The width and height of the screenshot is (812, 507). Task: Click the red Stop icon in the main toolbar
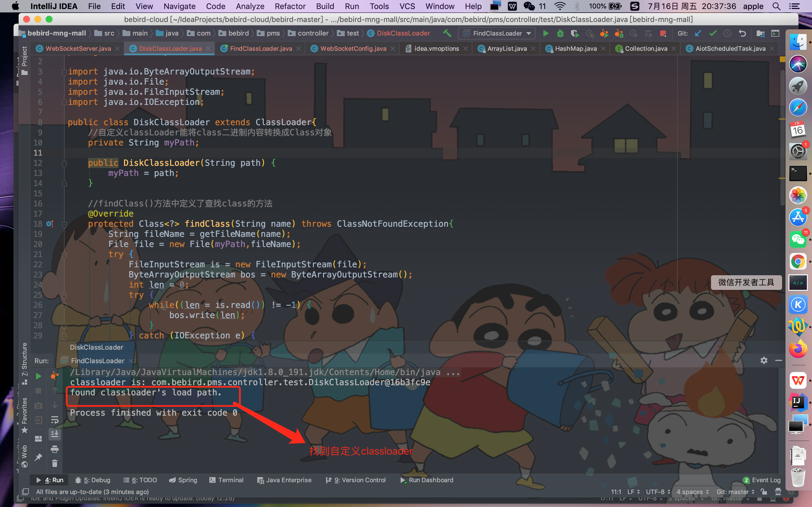pyautogui.click(x=663, y=33)
